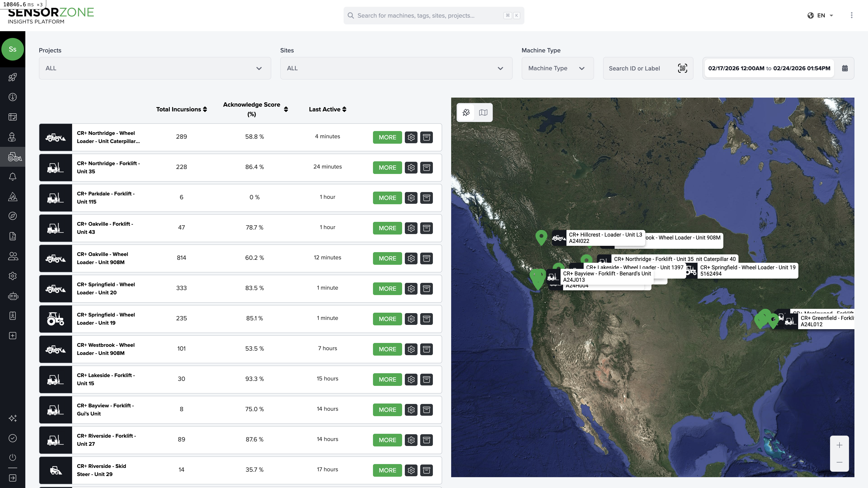Toggle satellite view on the map
This screenshot has height=488, width=868.
tap(466, 113)
